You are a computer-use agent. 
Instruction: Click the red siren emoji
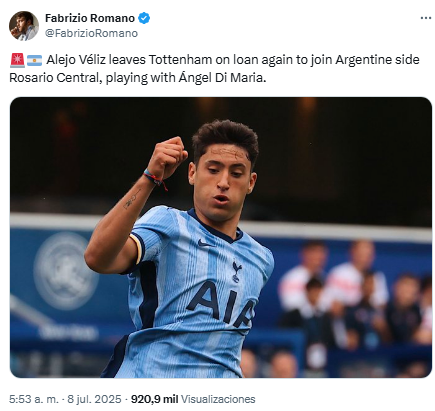pos(17,60)
